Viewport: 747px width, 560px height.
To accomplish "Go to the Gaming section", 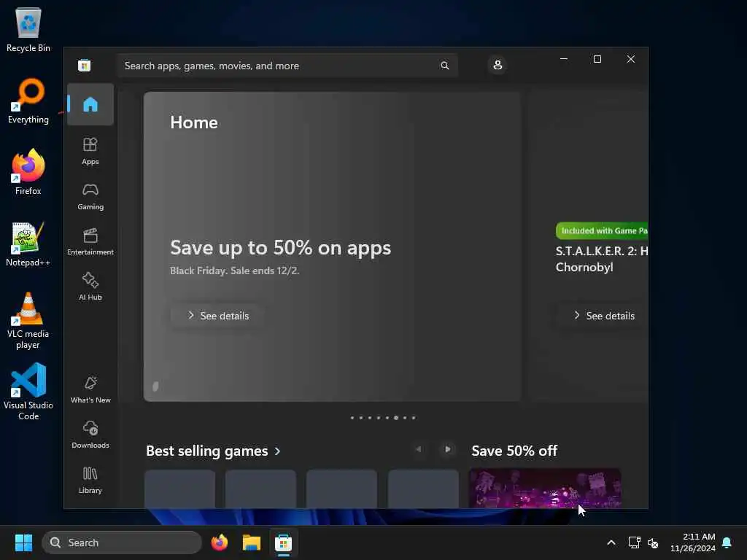I will [x=90, y=197].
